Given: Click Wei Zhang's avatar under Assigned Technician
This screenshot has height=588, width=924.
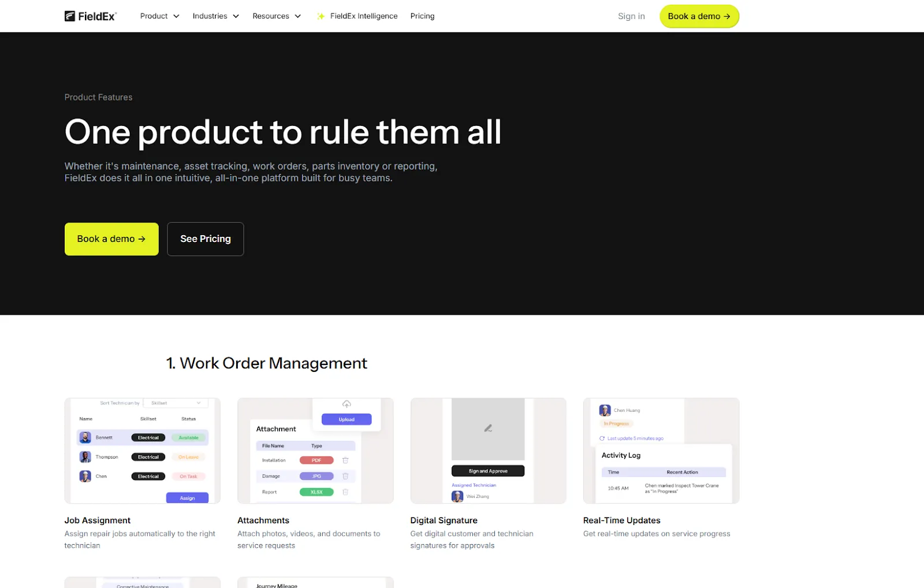Looking at the screenshot, I should [457, 497].
